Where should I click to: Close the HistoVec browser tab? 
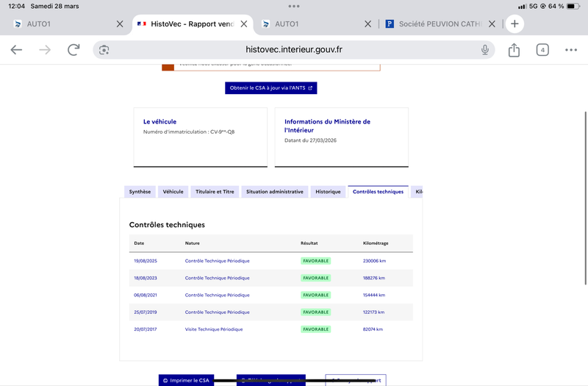(244, 24)
